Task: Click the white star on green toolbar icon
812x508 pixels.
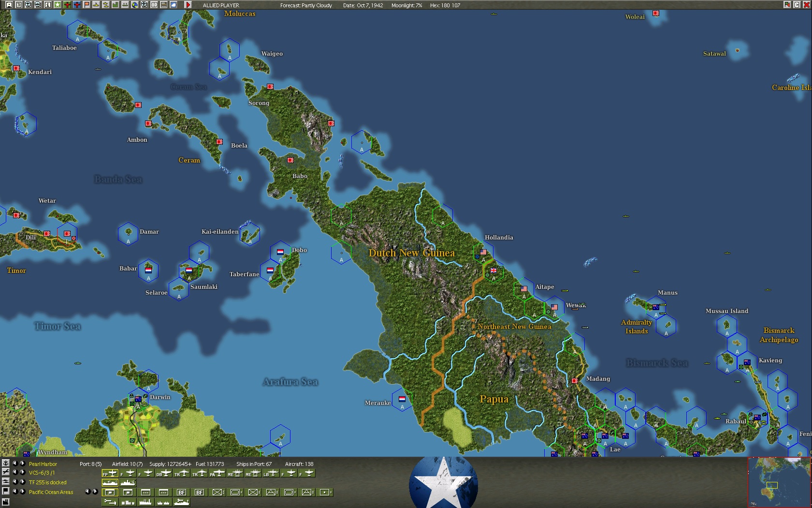Action: (58, 5)
